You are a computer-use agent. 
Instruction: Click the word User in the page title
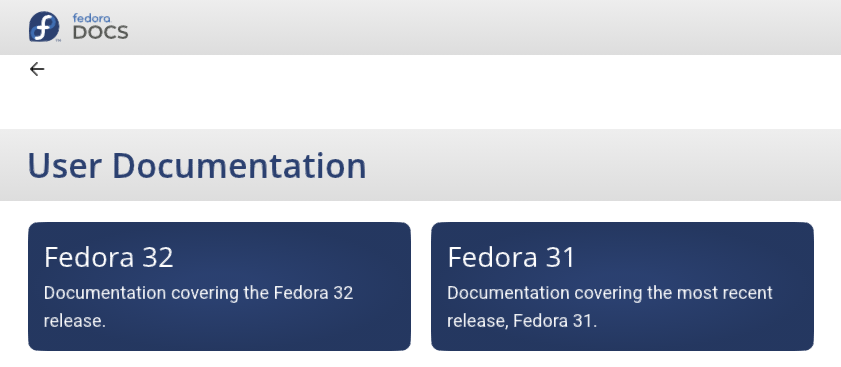tap(64, 165)
